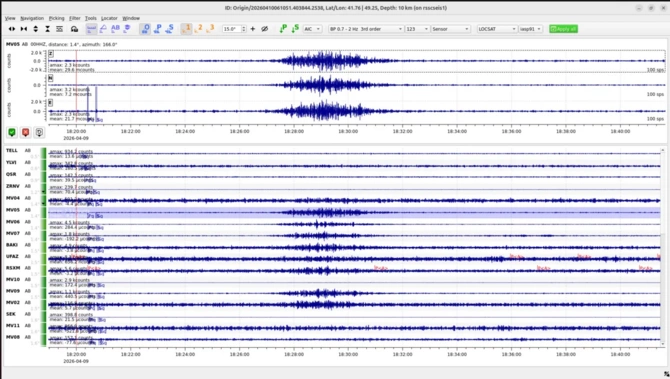Open the Filter menu
Viewport: 670px width, 379px height.
pyautogui.click(x=75, y=18)
